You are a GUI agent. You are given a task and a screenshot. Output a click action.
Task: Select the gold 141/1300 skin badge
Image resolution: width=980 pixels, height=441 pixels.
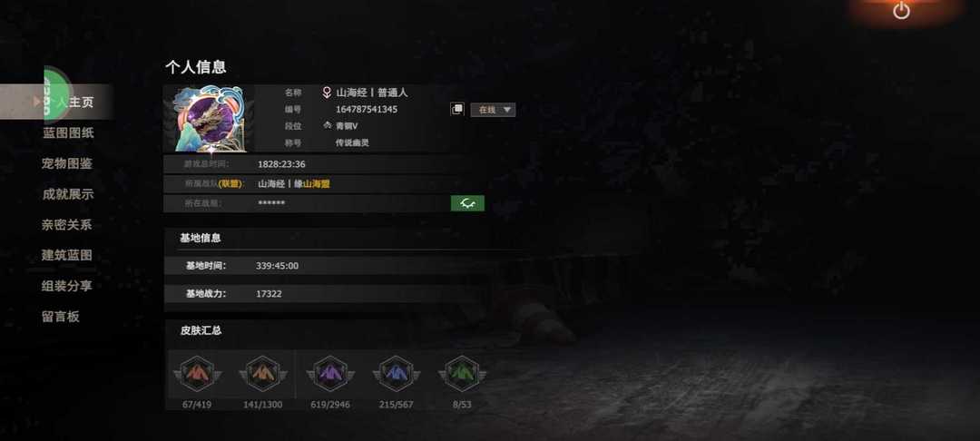point(263,374)
